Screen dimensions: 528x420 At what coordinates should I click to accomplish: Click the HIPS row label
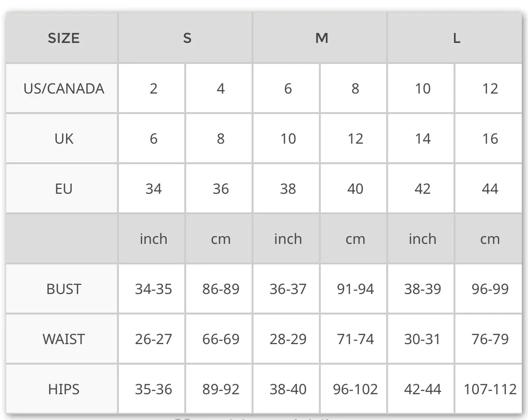63,389
